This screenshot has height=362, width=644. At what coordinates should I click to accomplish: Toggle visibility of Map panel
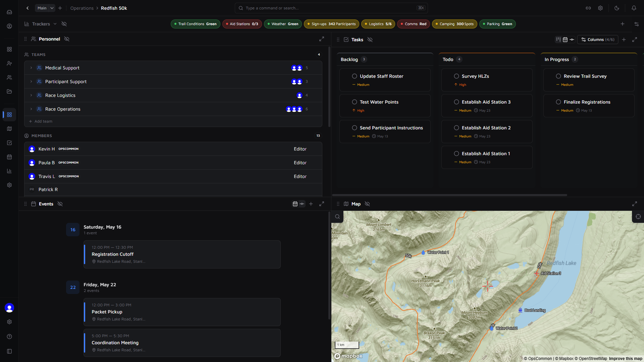tap(367, 204)
